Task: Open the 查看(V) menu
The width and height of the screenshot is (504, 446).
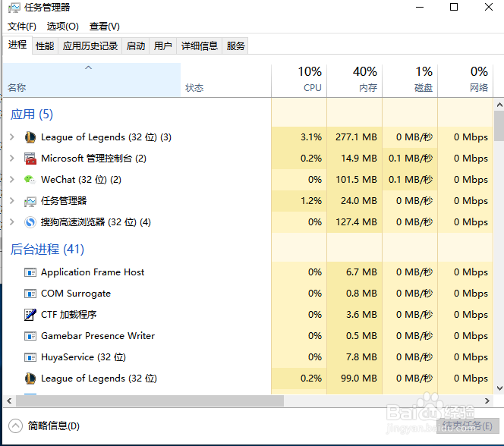Action: [105, 27]
